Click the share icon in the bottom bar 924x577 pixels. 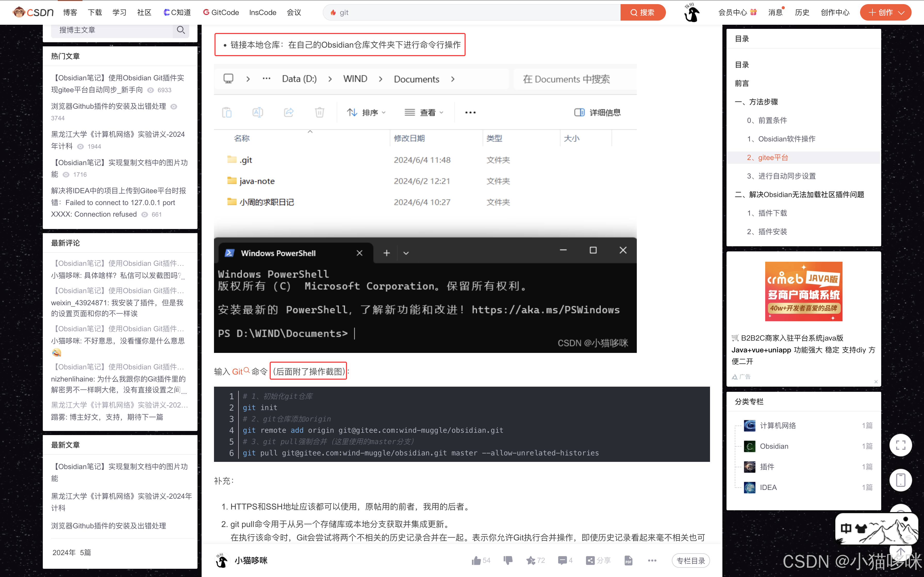point(591,561)
